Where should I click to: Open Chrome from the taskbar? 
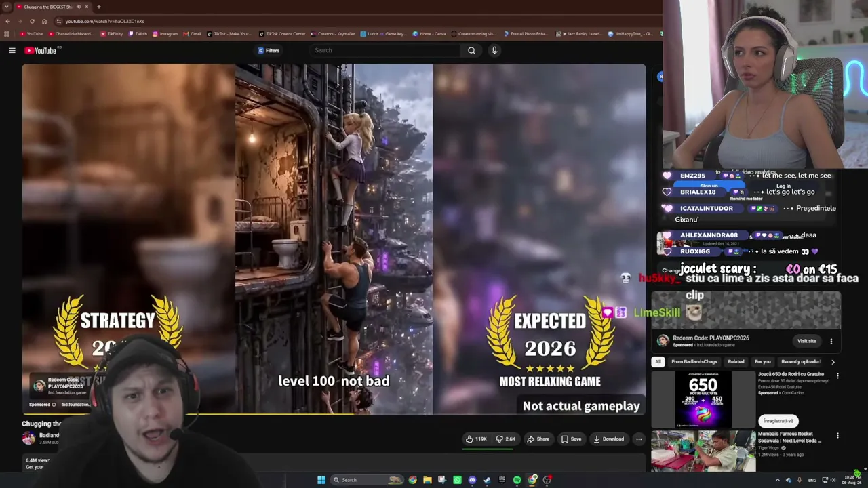(x=412, y=480)
